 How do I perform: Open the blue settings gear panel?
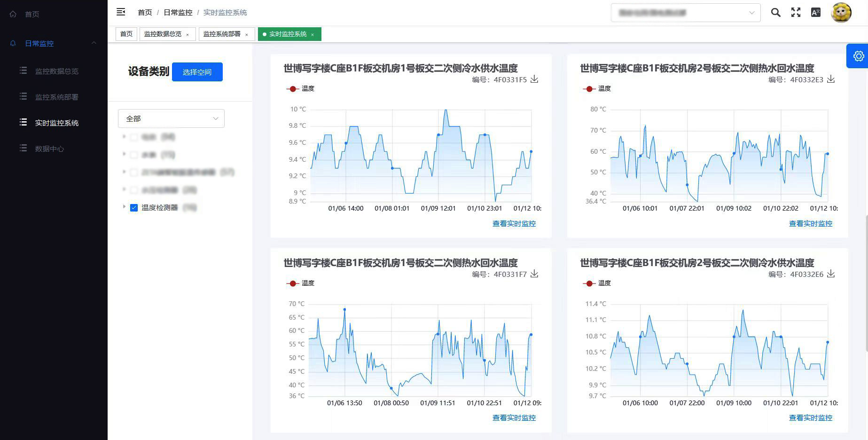859,56
